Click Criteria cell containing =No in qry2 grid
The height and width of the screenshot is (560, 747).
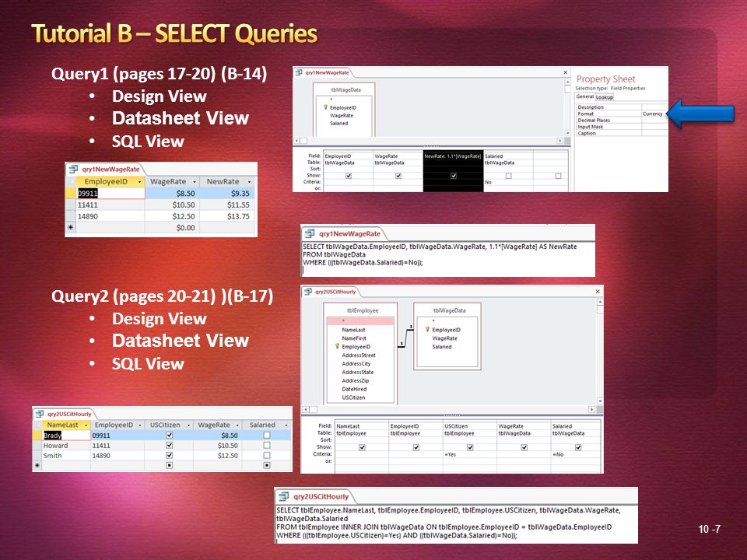[x=577, y=454]
